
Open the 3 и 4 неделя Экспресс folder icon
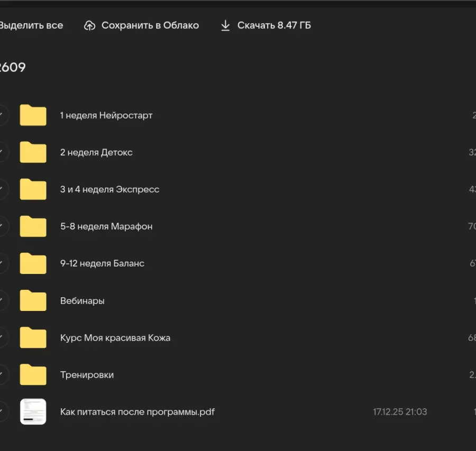(x=33, y=189)
